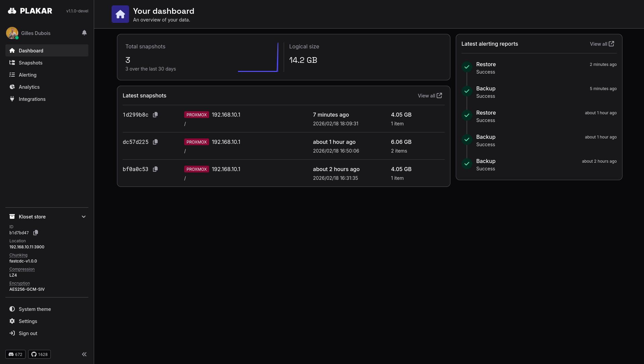Open the Snapshots page
This screenshot has height=364, width=644.
point(31,63)
